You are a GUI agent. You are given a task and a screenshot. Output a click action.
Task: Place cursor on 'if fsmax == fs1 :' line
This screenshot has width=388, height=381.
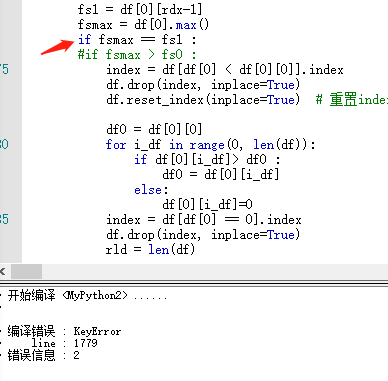coord(137,40)
